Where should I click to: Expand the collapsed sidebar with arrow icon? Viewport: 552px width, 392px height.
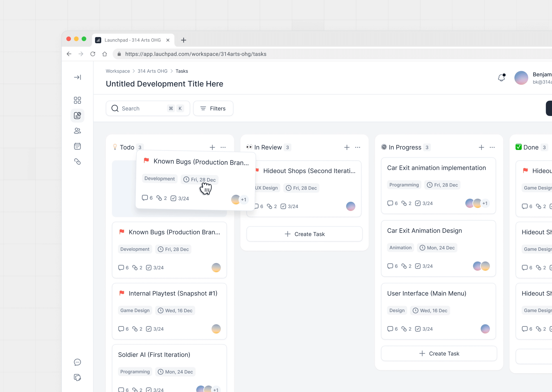tap(77, 77)
